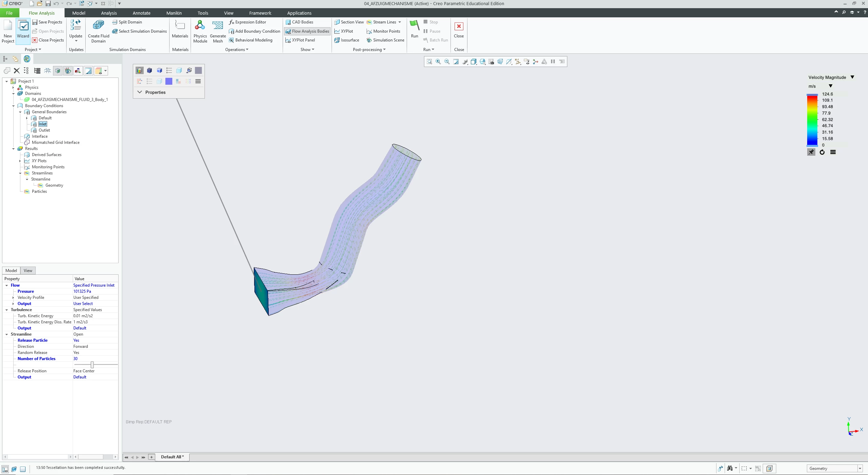Switch to the Analysis ribbon tab

click(109, 13)
